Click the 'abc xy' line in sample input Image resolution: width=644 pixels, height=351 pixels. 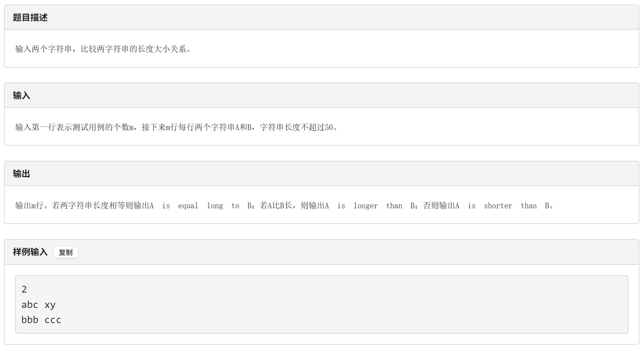tap(38, 304)
